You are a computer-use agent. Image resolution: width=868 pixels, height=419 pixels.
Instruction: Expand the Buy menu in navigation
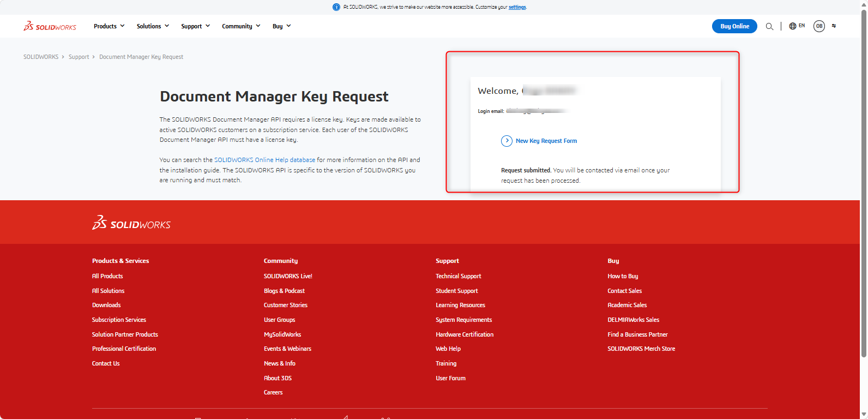pyautogui.click(x=281, y=26)
